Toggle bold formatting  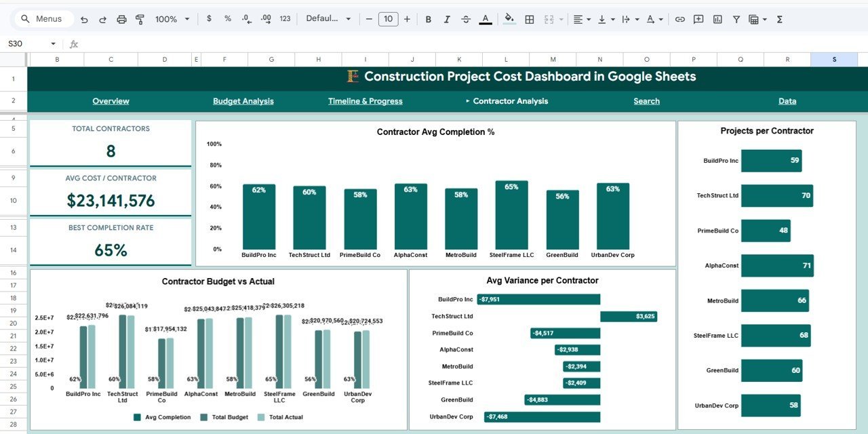tap(428, 18)
